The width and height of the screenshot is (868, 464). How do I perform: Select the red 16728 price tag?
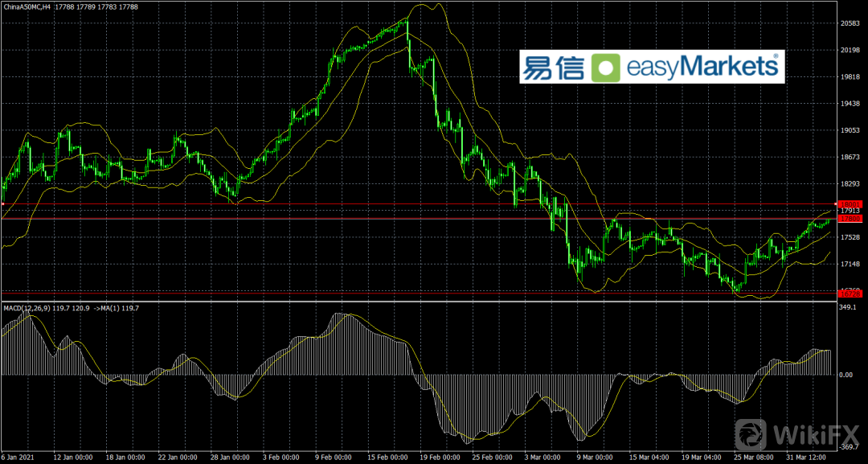(850, 294)
